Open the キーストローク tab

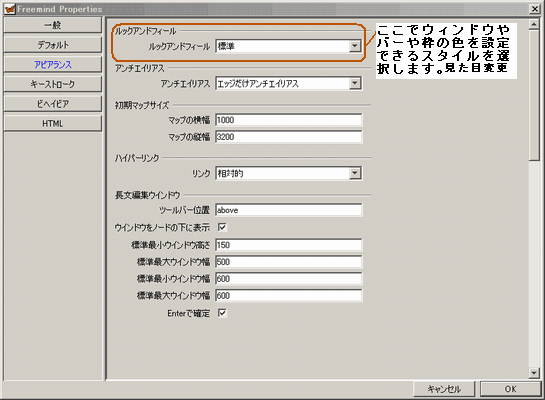52,84
